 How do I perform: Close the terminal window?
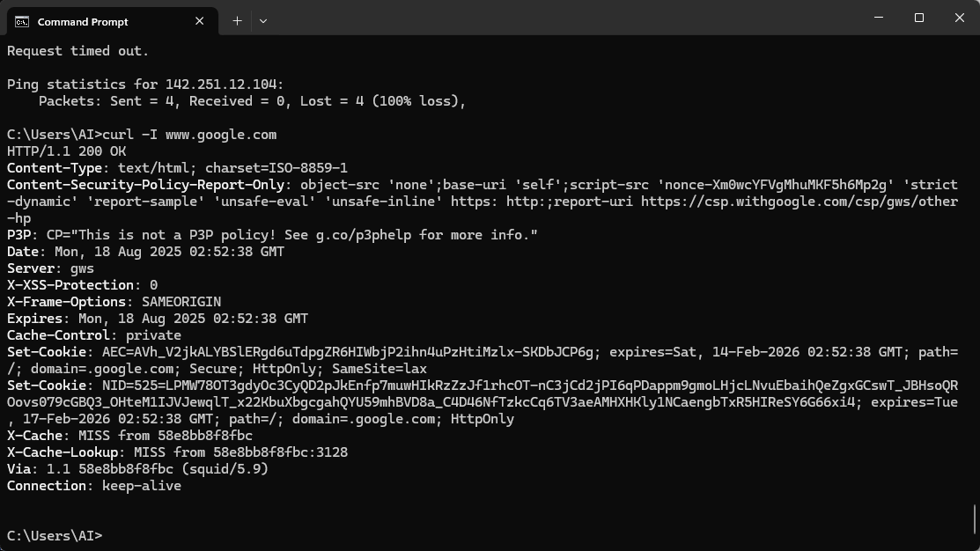[960, 18]
